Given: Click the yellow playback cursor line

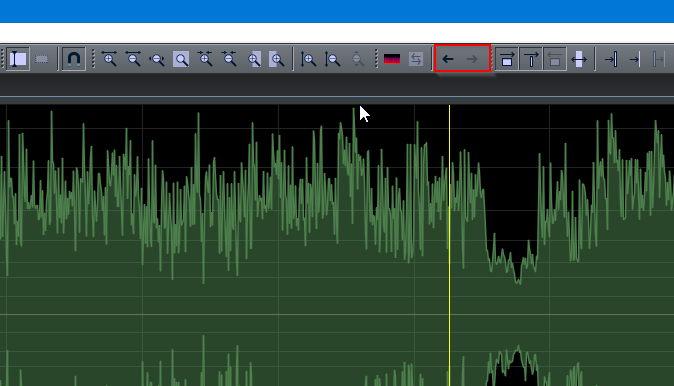Looking at the screenshot, I should pyautogui.click(x=450, y=245).
